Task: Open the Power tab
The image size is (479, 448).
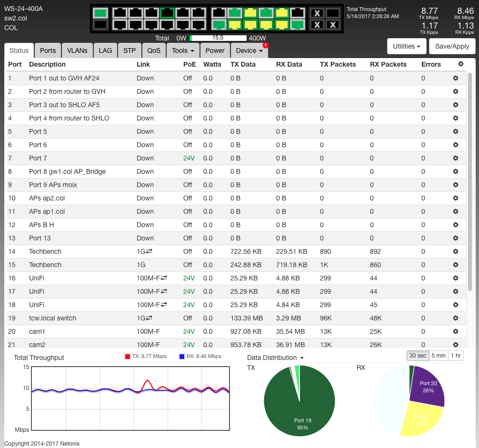Action: pyautogui.click(x=215, y=50)
